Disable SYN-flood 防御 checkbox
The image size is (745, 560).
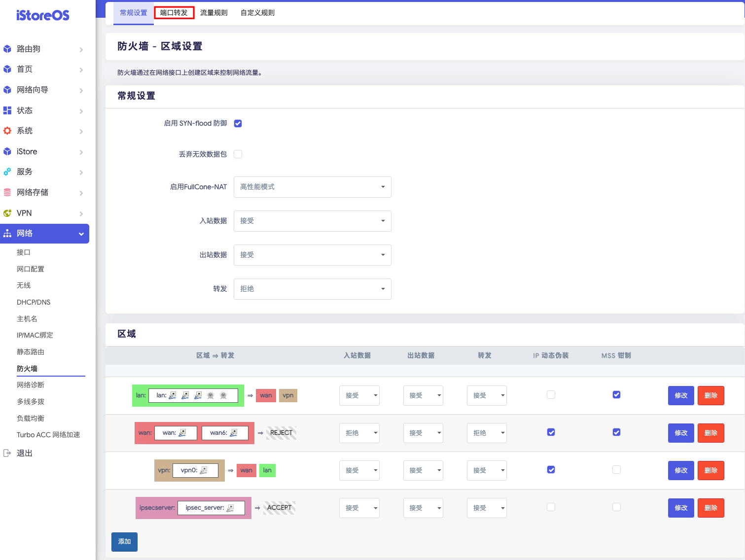(x=238, y=123)
